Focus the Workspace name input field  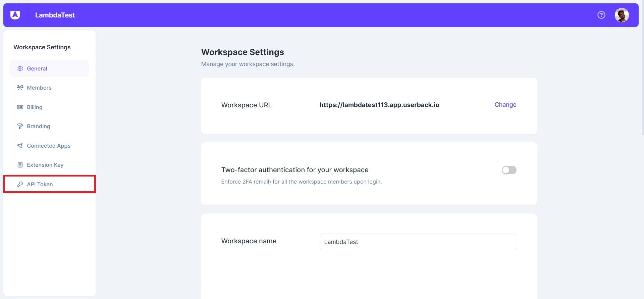[x=418, y=242]
